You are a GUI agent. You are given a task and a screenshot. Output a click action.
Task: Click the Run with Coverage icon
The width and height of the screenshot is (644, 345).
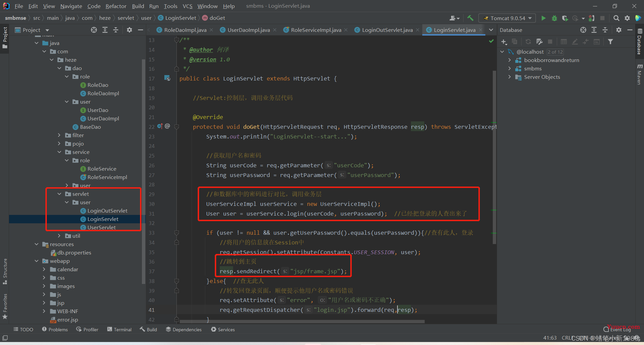(x=565, y=18)
